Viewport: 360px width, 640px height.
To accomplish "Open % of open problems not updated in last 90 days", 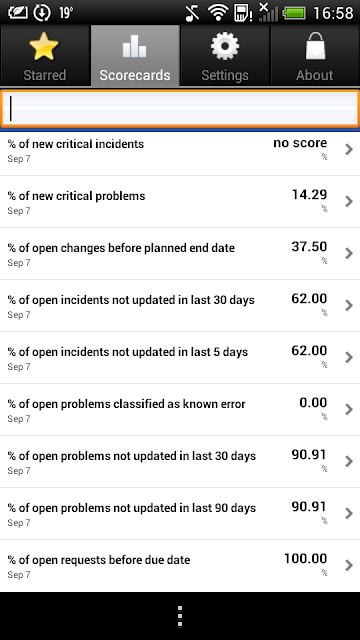I will tap(180, 513).
